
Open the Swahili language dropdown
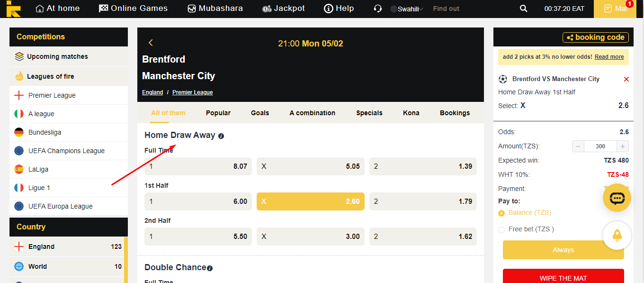(x=407, y=9)
